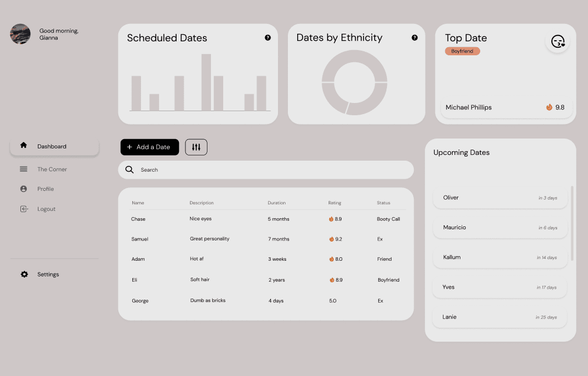Click the Add a Date button

pos(150,147)
